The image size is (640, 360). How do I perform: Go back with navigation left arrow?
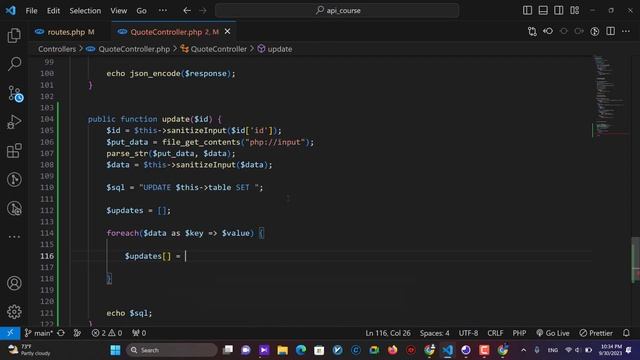click(x=187, y=11)
